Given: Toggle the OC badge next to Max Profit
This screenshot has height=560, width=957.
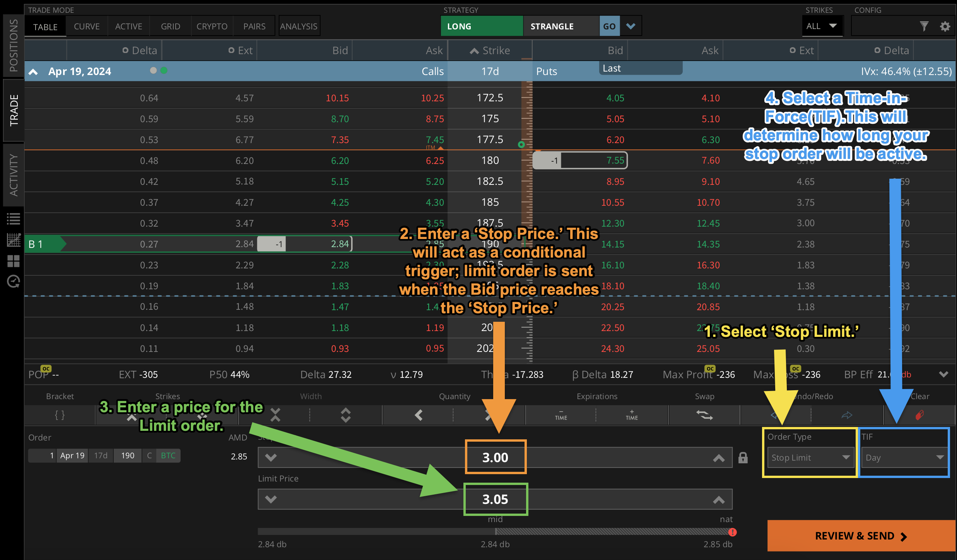Looking at the screenshot, I should tap(710, 369).
